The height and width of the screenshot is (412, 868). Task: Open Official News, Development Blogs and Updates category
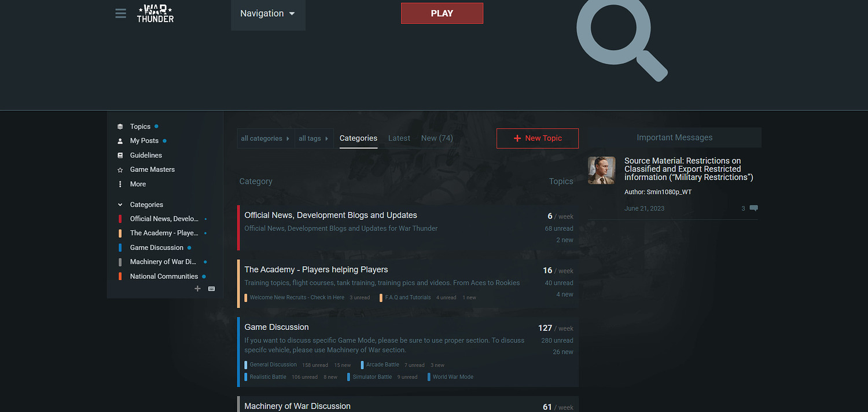330,215
